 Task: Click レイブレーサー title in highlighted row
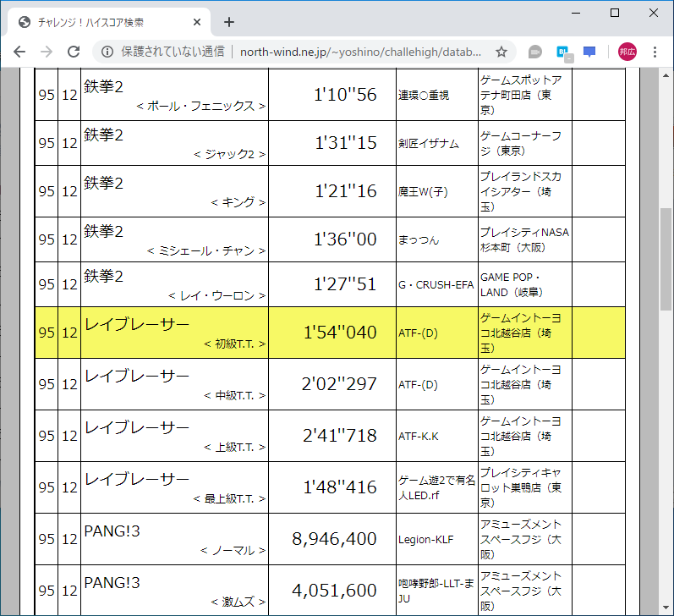pos(137,325)
